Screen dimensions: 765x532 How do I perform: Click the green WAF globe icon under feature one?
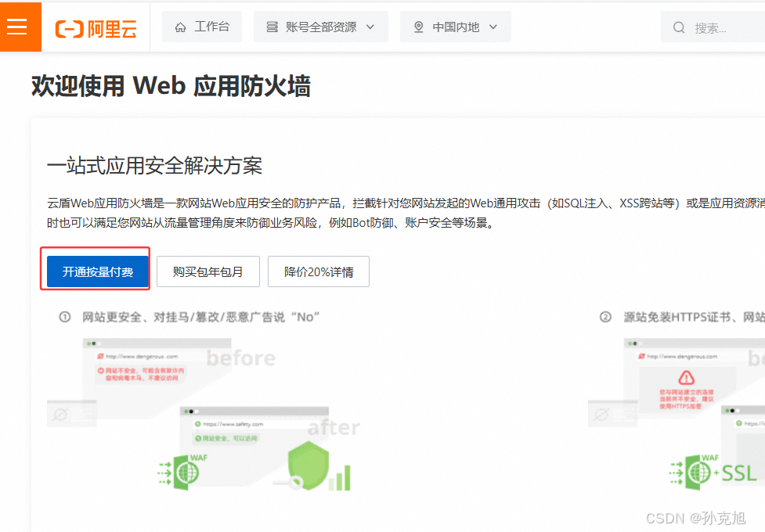click(182, 472)
